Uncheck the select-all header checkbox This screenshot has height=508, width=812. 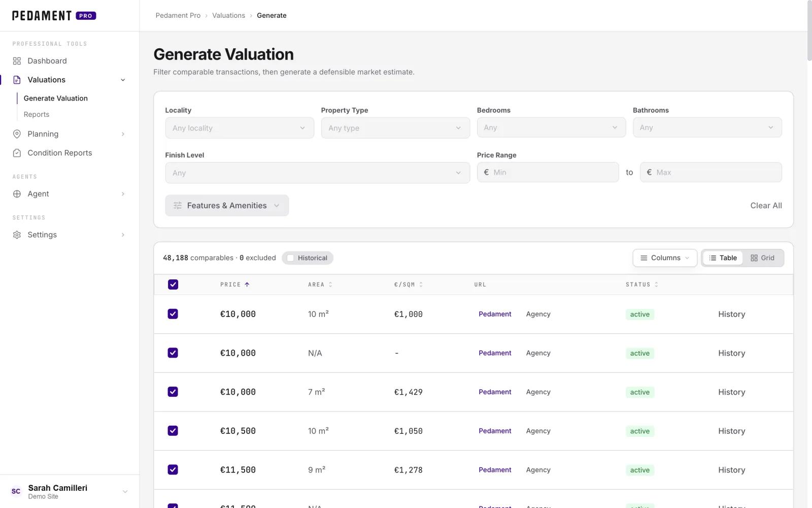coord(173,284)
